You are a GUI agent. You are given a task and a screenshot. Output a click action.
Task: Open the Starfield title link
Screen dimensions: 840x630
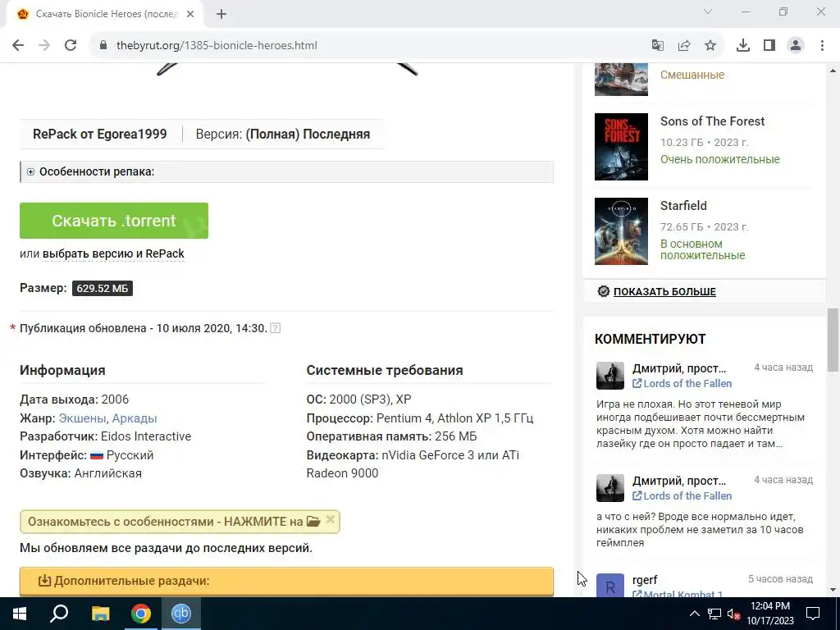pyautogui.click(x=683, y=206)
